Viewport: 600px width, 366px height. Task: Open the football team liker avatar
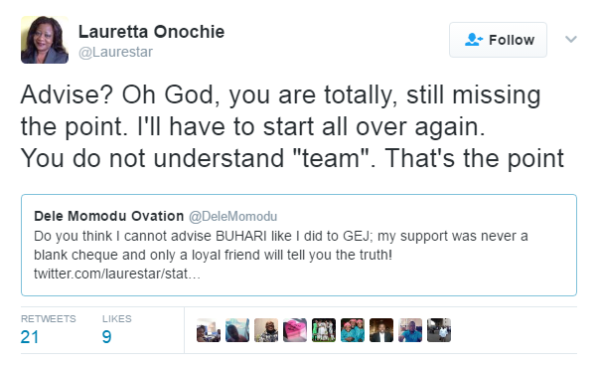324,330
